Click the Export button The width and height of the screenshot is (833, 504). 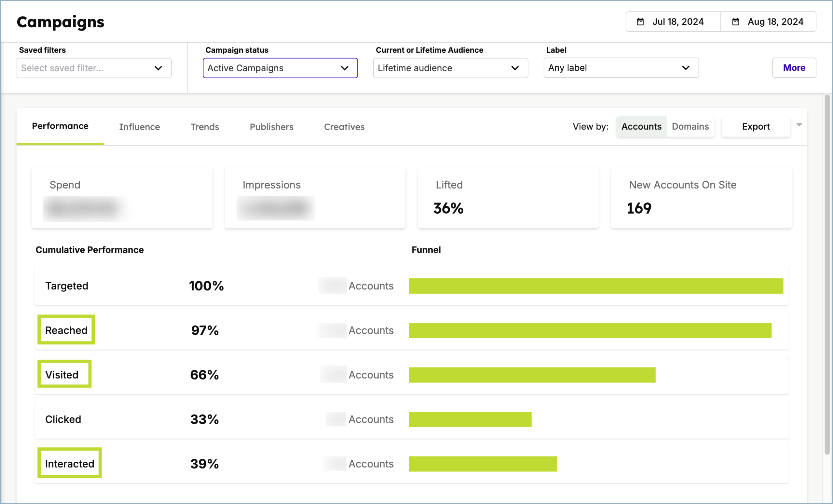(756, 126)
